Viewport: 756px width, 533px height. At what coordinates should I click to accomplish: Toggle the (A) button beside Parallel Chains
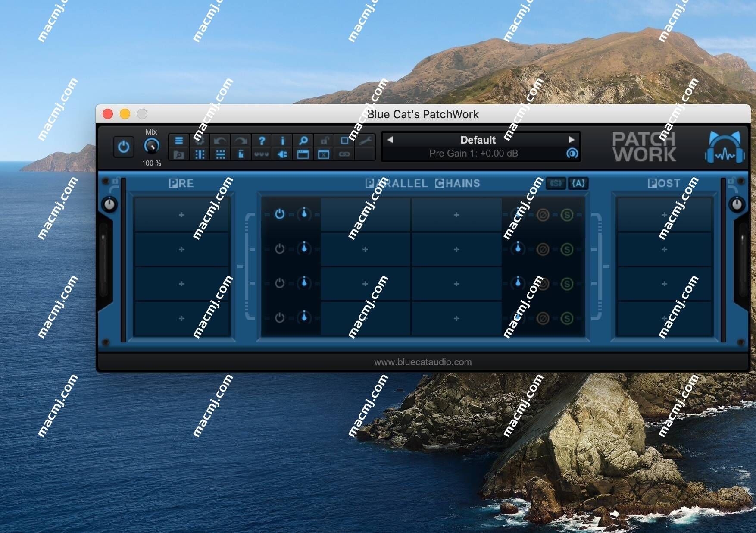click(x=578, y=183)
